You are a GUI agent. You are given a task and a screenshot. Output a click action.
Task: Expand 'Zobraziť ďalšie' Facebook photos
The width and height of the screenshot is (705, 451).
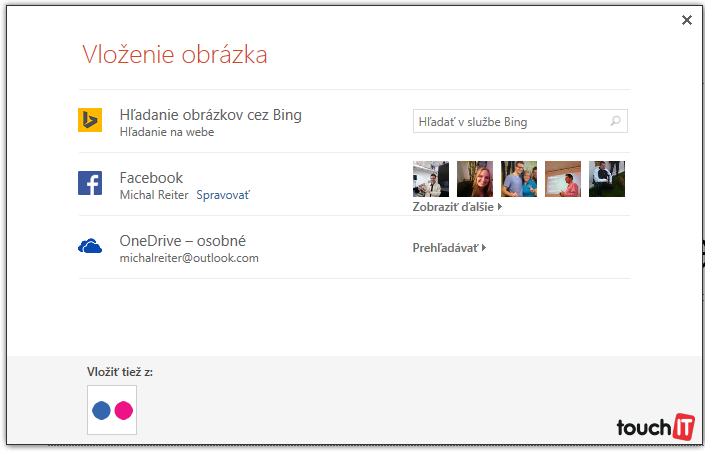(x=457, y=208)
